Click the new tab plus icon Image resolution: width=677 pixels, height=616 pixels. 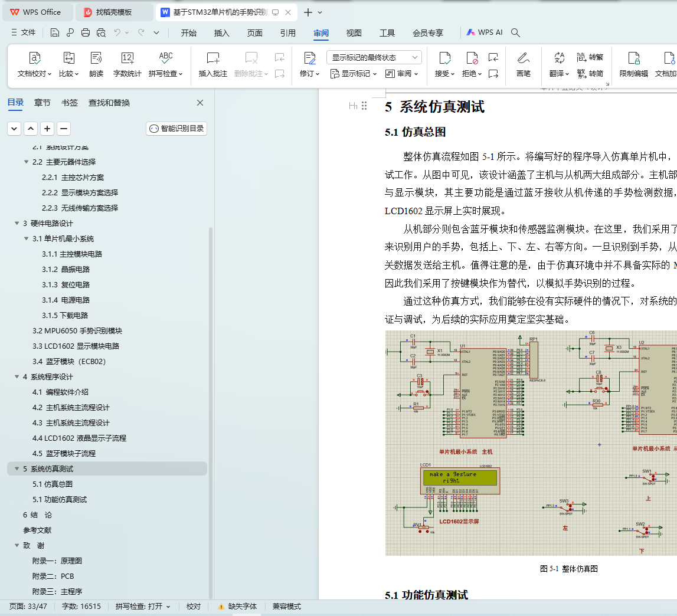tap(308, 12)
